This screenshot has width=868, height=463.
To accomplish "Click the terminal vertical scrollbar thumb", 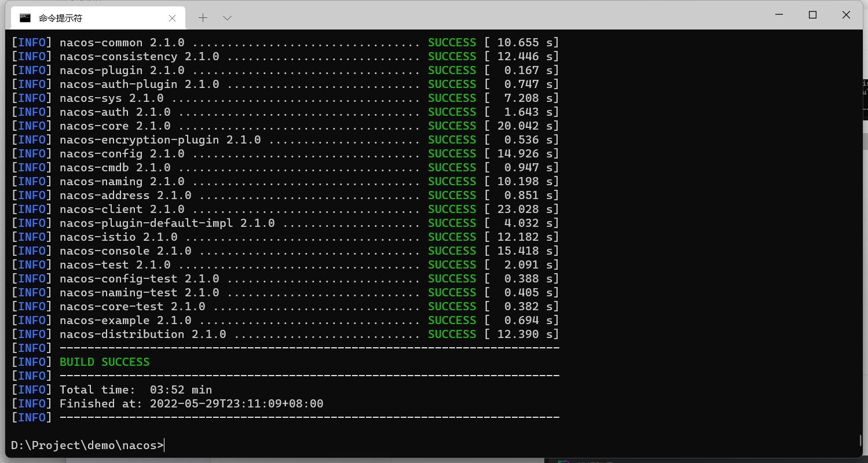I will pyautogui.click(x=860, y=440).
